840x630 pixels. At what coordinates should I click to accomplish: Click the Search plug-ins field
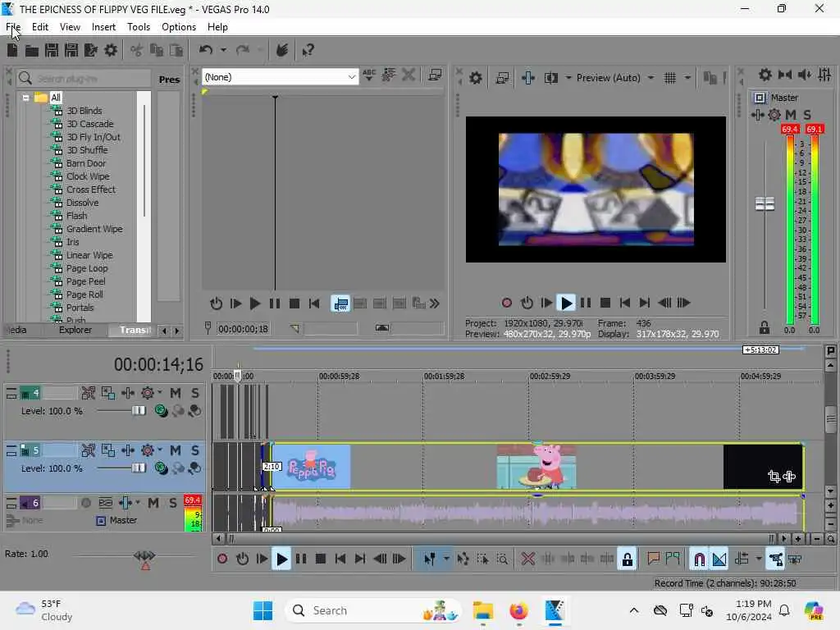click(84, 80)
